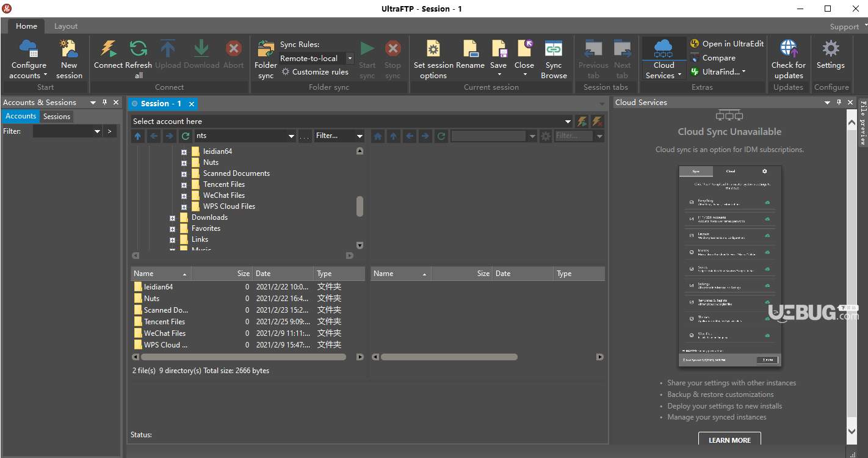The image size is (868, 458).
Task: Click the Connect lightning icon
Action: (108, 49)
